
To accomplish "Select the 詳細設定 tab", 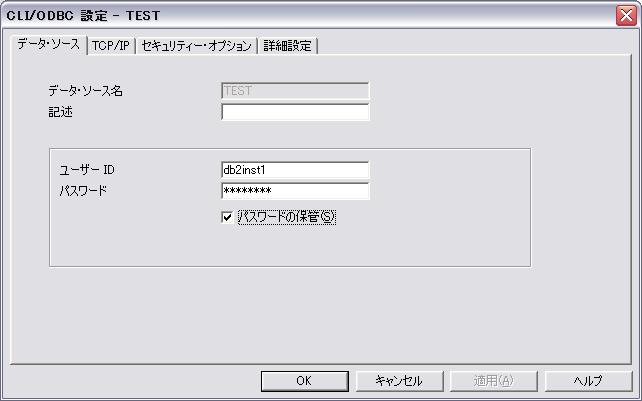I will tap(287, 45).
